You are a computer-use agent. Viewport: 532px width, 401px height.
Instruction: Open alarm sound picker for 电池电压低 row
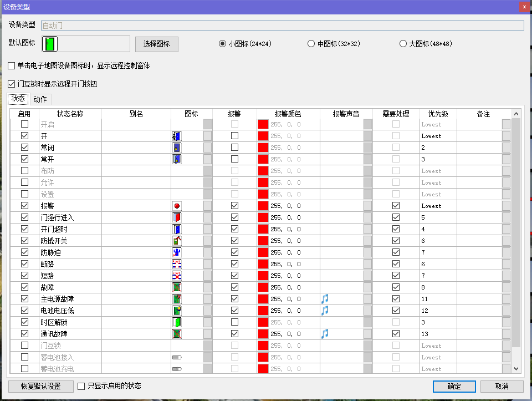[367, 311]
